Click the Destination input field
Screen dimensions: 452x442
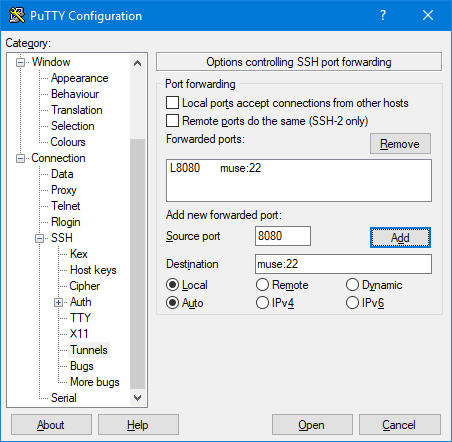pyautogui.click(x=343, y=264)
